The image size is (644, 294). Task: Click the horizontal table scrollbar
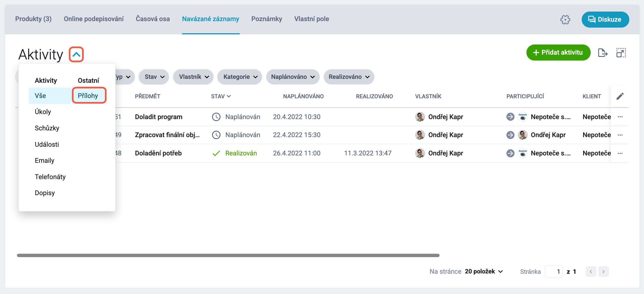coord(228,255)
